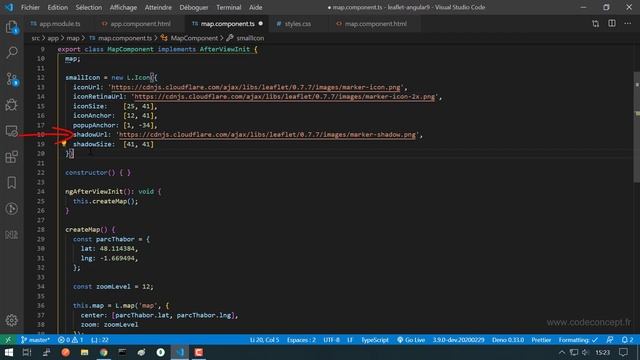Open the Windows Start menu
The image size is (640, 360).
pos(9,352)
